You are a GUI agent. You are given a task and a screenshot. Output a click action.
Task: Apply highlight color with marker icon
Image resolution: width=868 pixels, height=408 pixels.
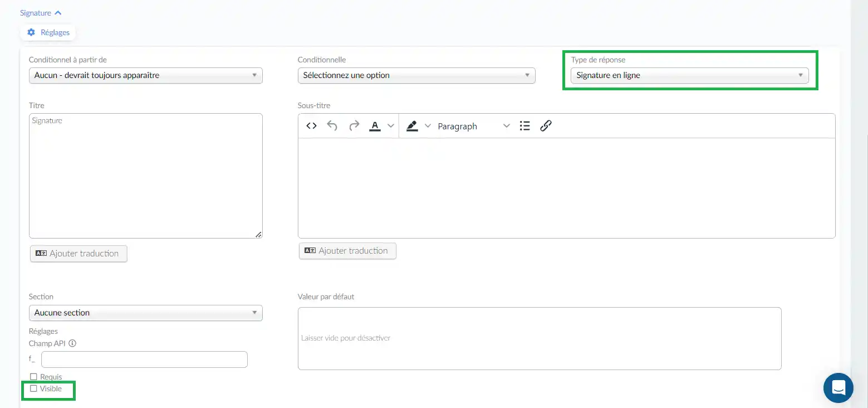(412, 126)
